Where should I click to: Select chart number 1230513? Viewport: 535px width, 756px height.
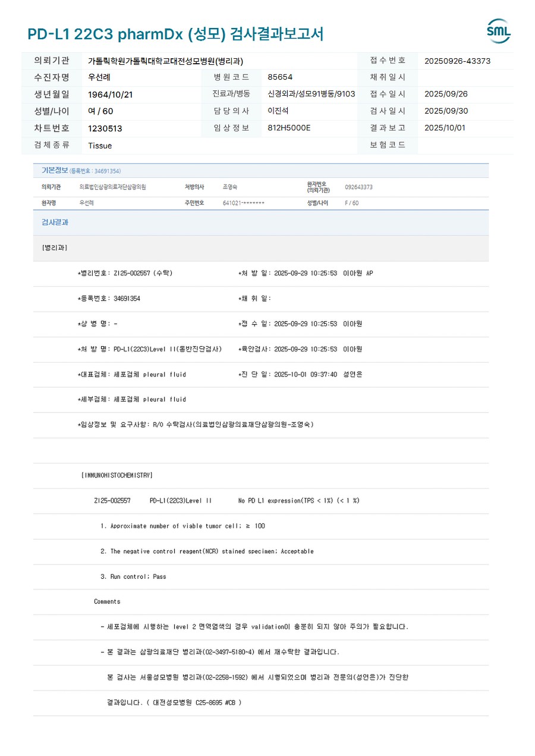105,128
